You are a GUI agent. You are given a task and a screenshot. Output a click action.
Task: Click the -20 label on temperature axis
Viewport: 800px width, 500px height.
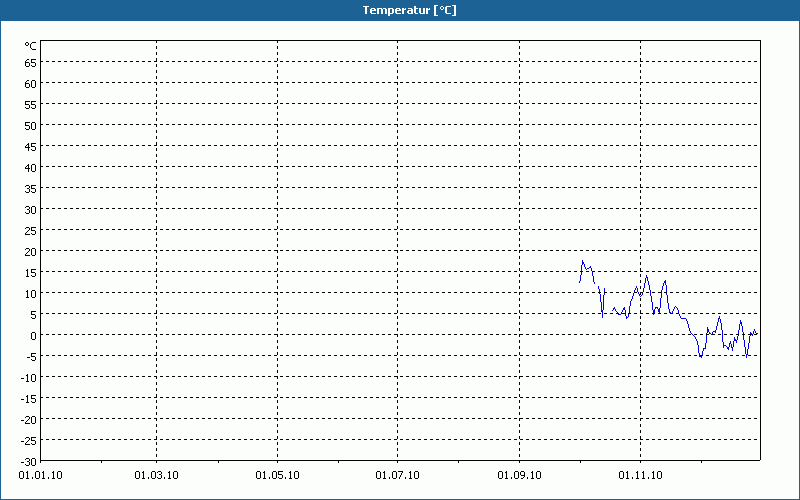(x=29, y=420)
